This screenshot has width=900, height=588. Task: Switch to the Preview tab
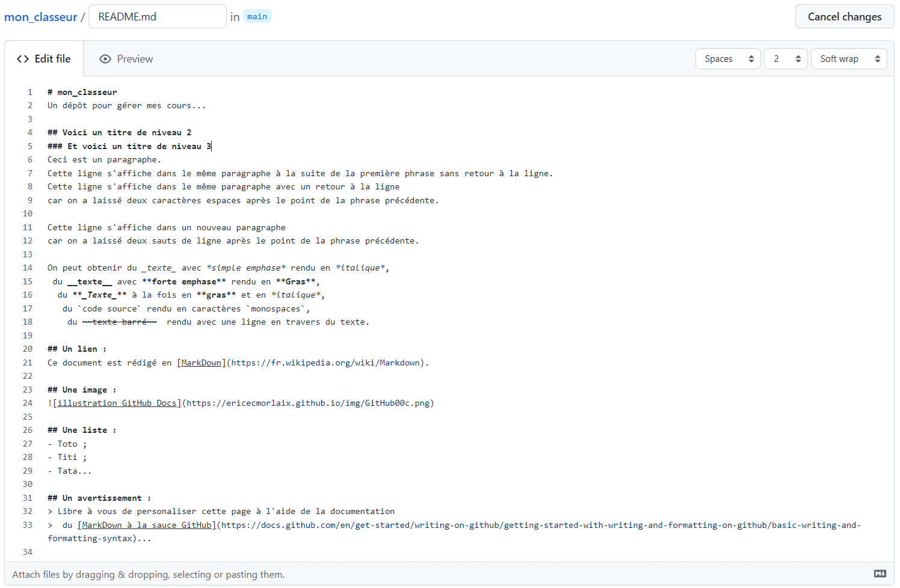[x=126, y=58]
